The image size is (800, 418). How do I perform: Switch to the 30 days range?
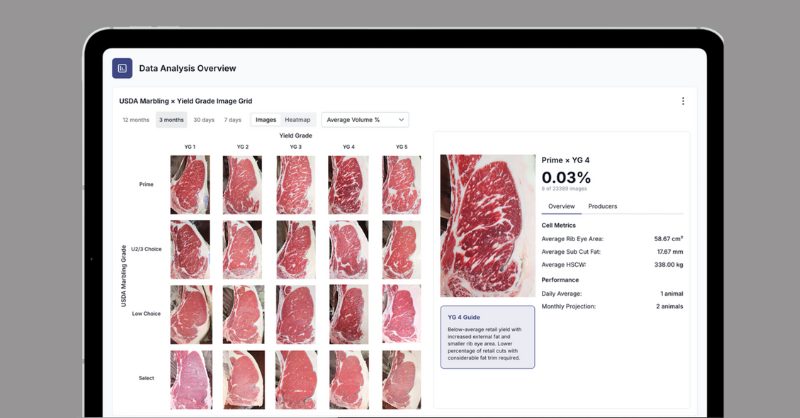click(204, 120)
